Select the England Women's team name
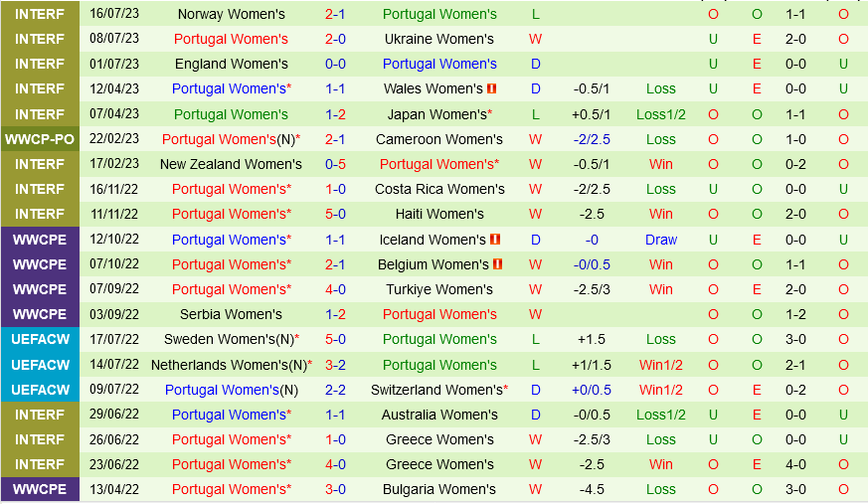 click(x=231, y=64)
